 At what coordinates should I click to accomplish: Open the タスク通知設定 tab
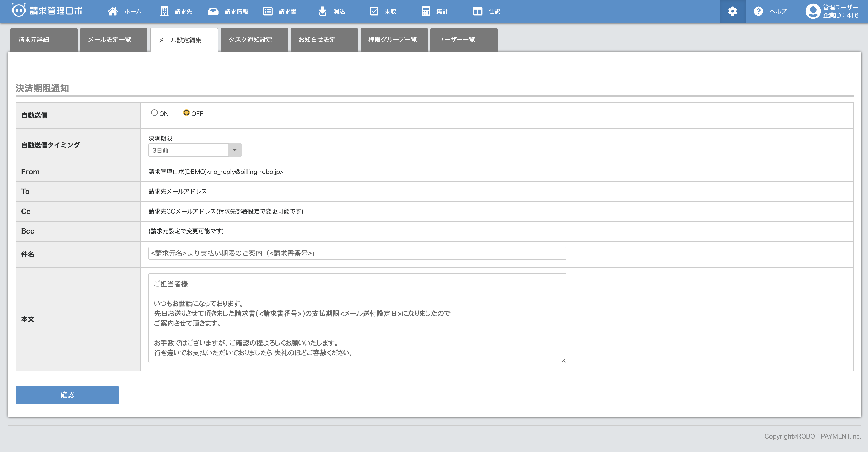click(x=250, y=39)
